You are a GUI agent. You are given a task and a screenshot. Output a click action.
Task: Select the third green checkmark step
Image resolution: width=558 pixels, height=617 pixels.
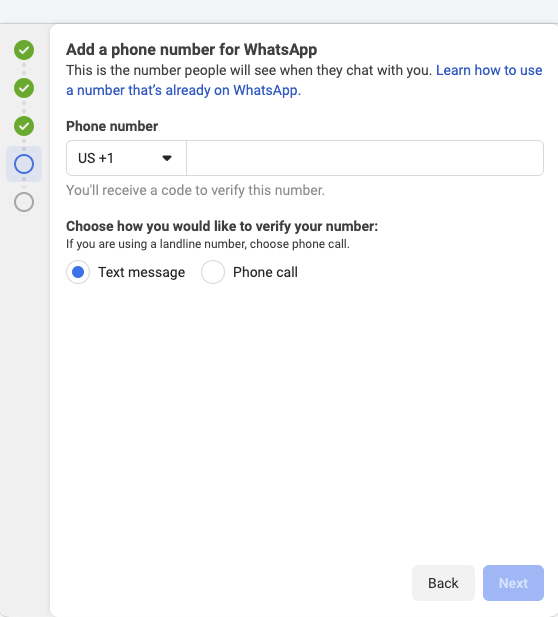click(x=24, y=126)
